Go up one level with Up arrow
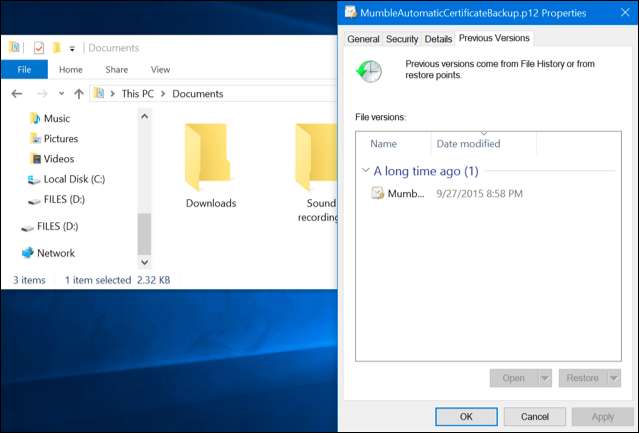 pyautogui.click(x=79, y=94)
